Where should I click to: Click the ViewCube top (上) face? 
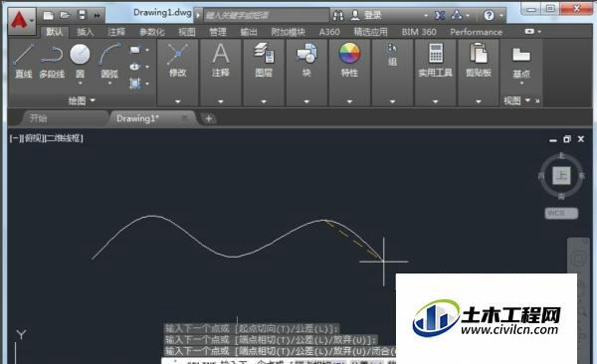561,175
